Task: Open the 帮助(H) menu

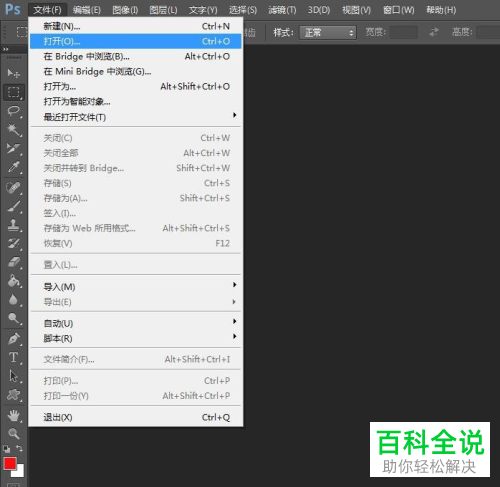Action: pos(441,10)
